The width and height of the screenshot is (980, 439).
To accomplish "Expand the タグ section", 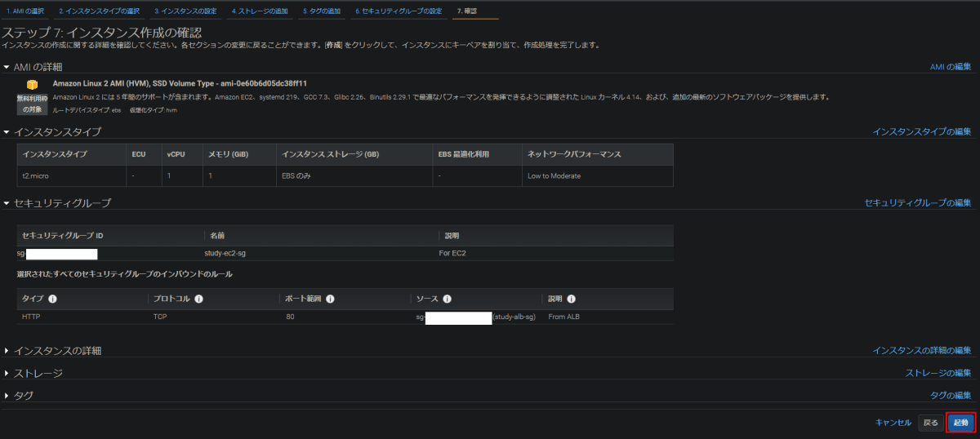I will (x=7, y=395).
